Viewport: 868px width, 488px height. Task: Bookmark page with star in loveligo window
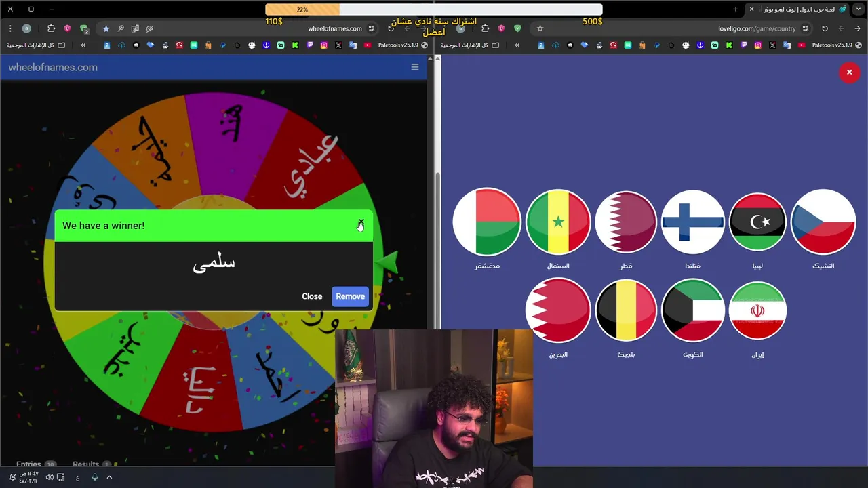click(x=540, y=28)
